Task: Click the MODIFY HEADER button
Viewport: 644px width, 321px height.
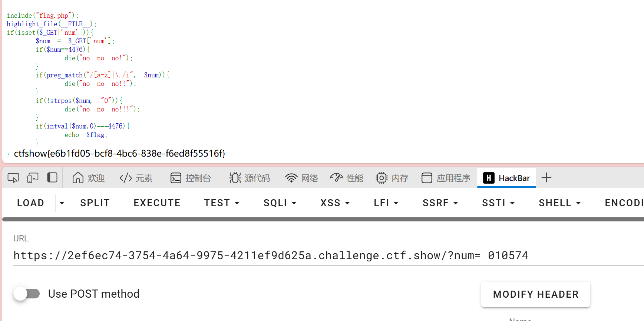Action: [535, 294]
